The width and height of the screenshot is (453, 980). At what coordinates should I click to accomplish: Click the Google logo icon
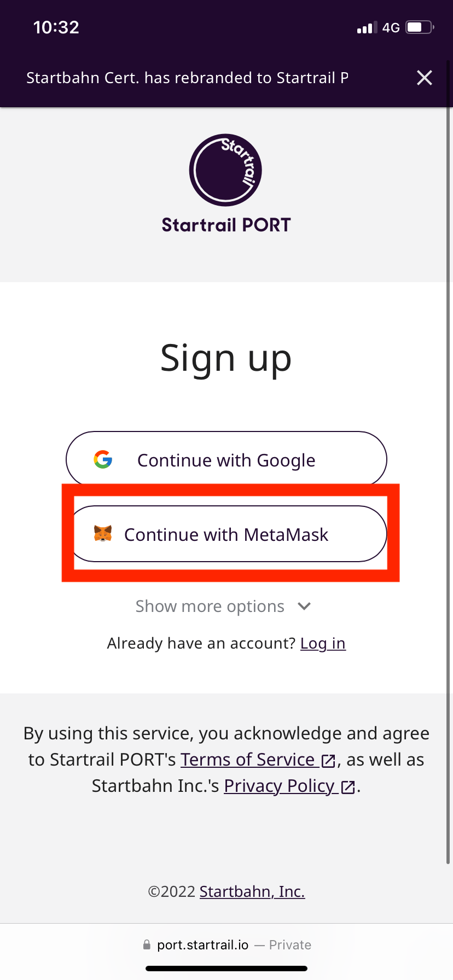tap(102, 459)
